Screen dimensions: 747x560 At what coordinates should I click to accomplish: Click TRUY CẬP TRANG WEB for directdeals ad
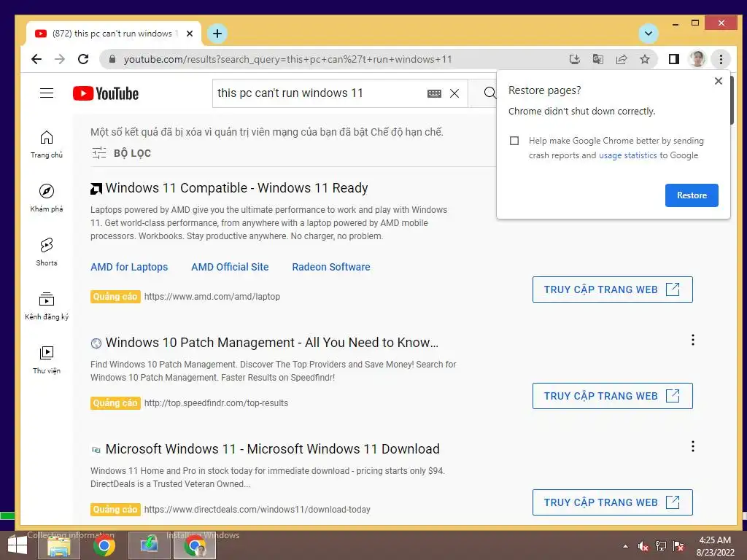tap(613, 502)
